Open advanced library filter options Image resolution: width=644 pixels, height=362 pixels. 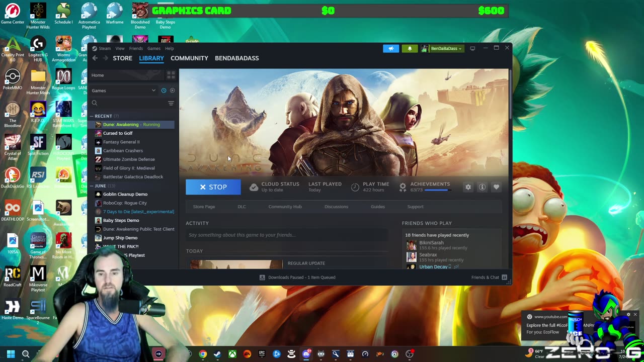pyautogui.click(x=171, y=103)
